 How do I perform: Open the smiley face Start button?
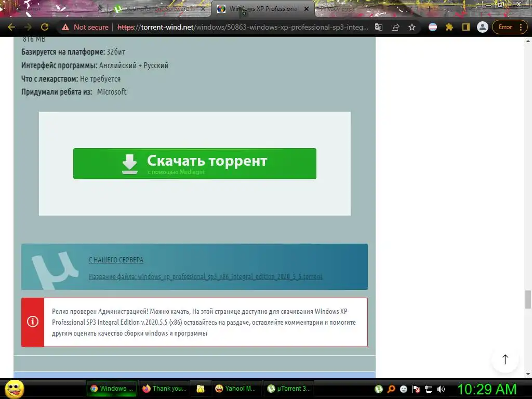point(15,389)
